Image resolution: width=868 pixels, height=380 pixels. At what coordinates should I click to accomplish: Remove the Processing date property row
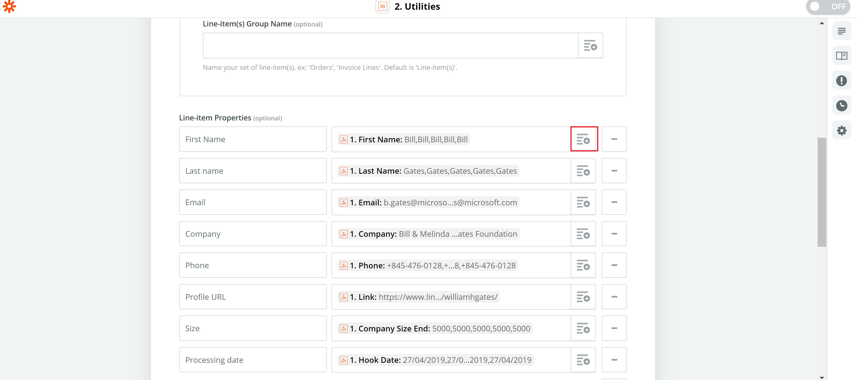click(614, 360)
